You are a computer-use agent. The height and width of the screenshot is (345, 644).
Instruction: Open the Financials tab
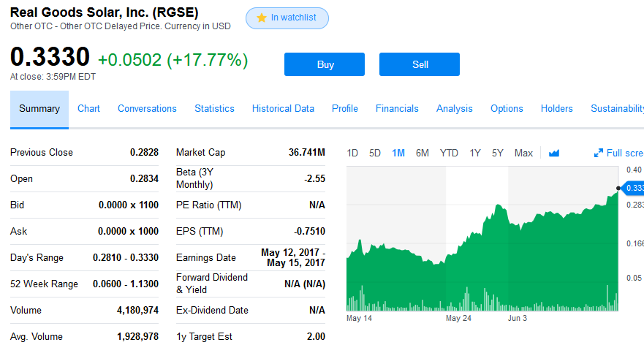(397, 109)
